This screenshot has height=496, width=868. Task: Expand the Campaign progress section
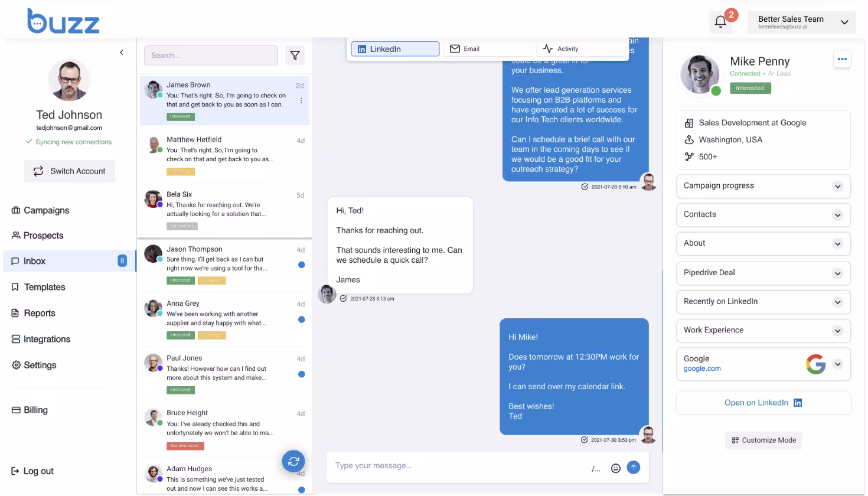click(763, 186)
